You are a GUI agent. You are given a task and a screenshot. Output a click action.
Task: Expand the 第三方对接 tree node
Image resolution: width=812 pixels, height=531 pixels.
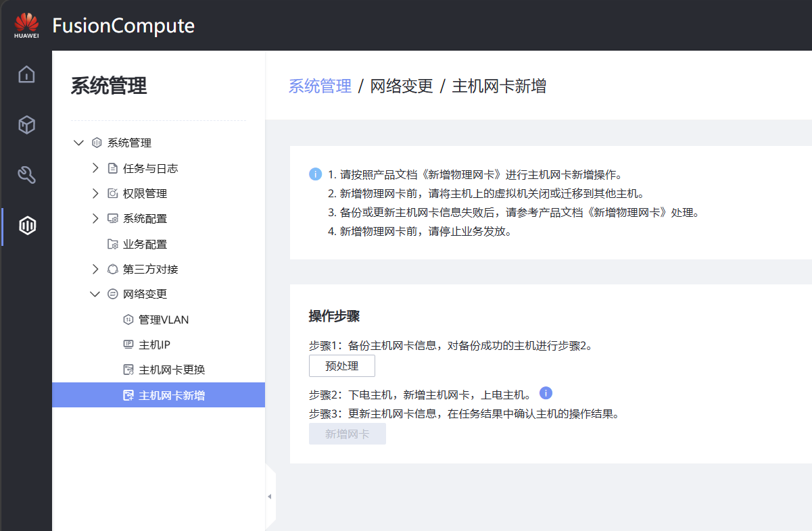(x=95, y=269)
